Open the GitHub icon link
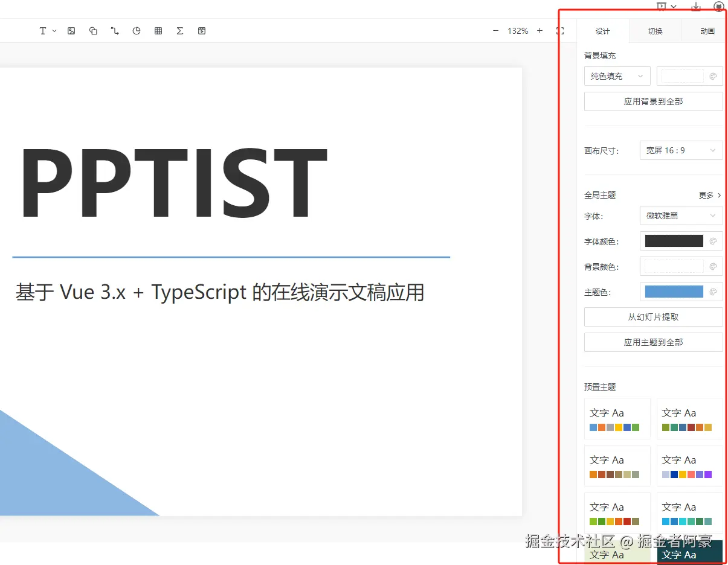Viewport: 728px width, 565px height. click(x=718, y=6)
